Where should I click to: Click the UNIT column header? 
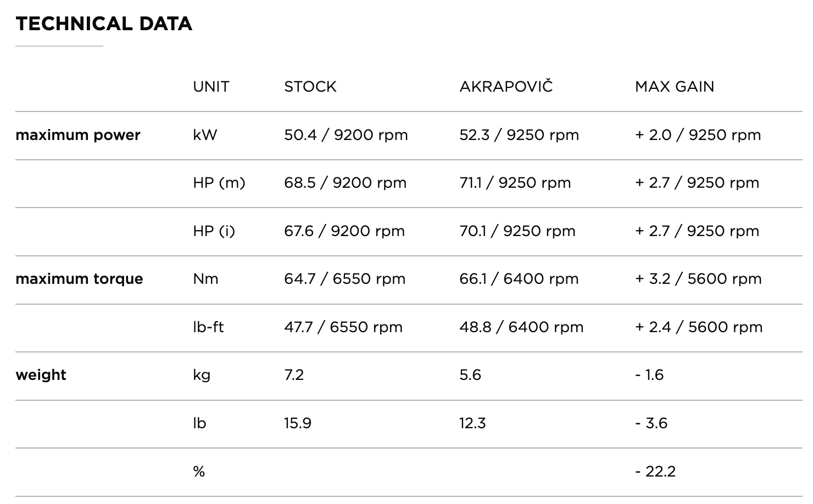pos(211,87)
